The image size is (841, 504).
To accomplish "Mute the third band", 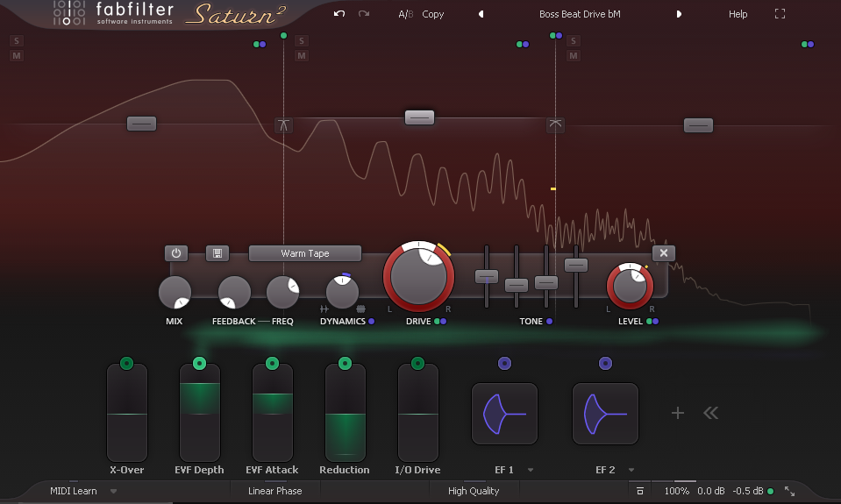I will click(x=574, y=55).
